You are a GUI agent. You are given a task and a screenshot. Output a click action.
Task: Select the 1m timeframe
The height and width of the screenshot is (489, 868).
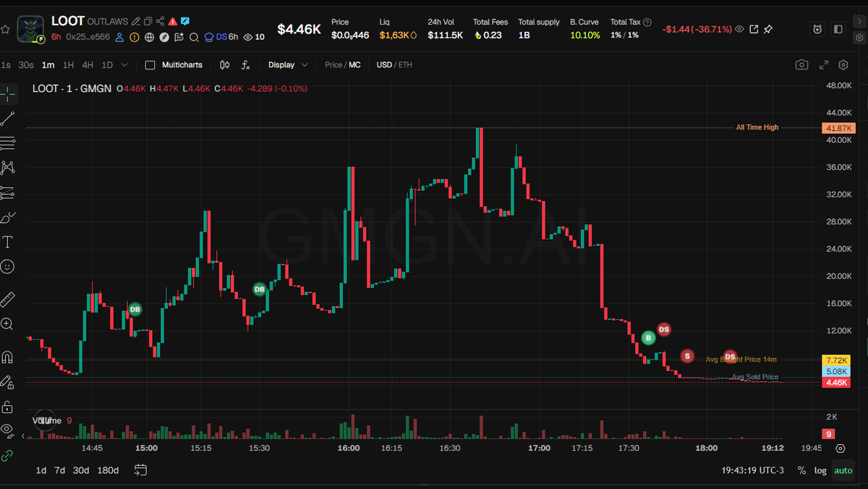coord(48,65)
